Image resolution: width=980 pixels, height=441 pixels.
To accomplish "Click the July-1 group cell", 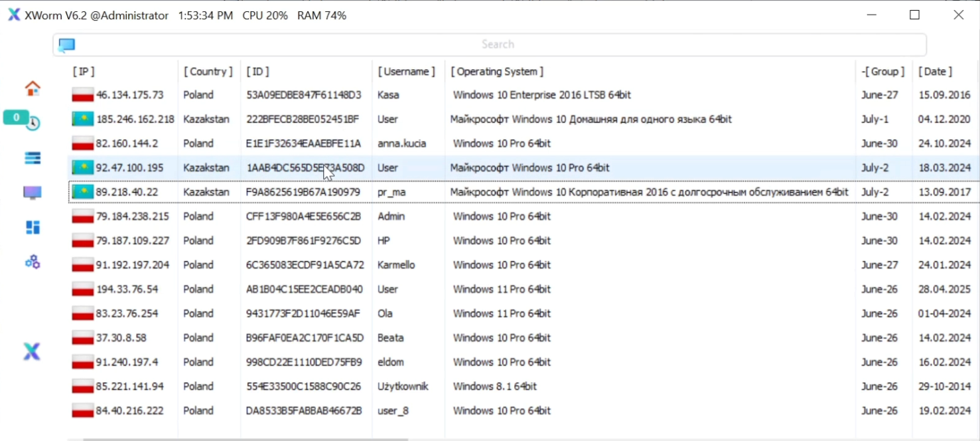I will click(x=875, y=120).
